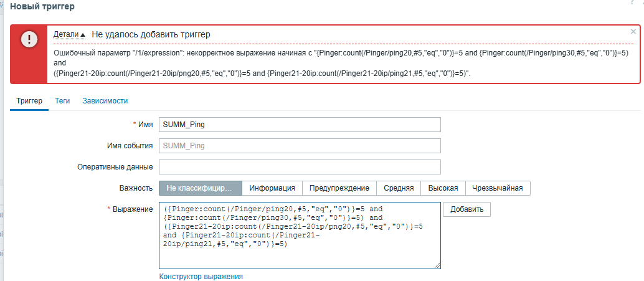This screenshot has height=281, width=644.
Task: Collapse the Детали error details
Action: (x=69, y=35)
